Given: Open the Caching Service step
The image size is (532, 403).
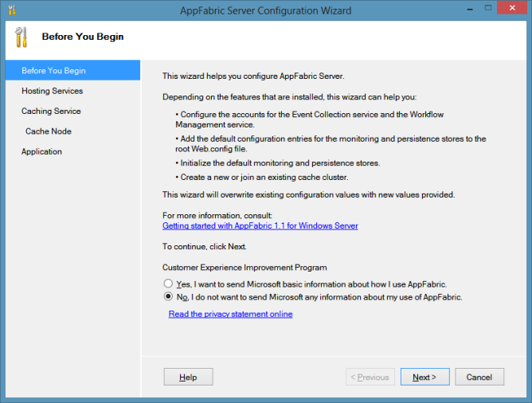Looking at the screenshot, I should point(51,111).
